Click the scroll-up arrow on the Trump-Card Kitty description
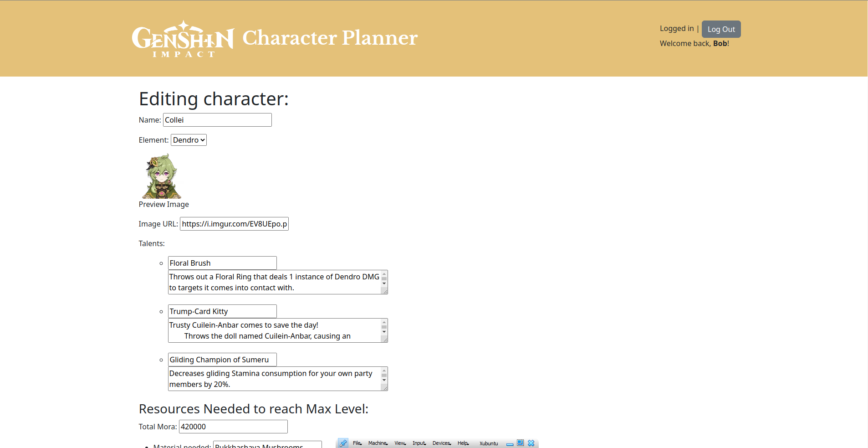The height and width of the screenshot is (448, 868). tap(383, 322)
